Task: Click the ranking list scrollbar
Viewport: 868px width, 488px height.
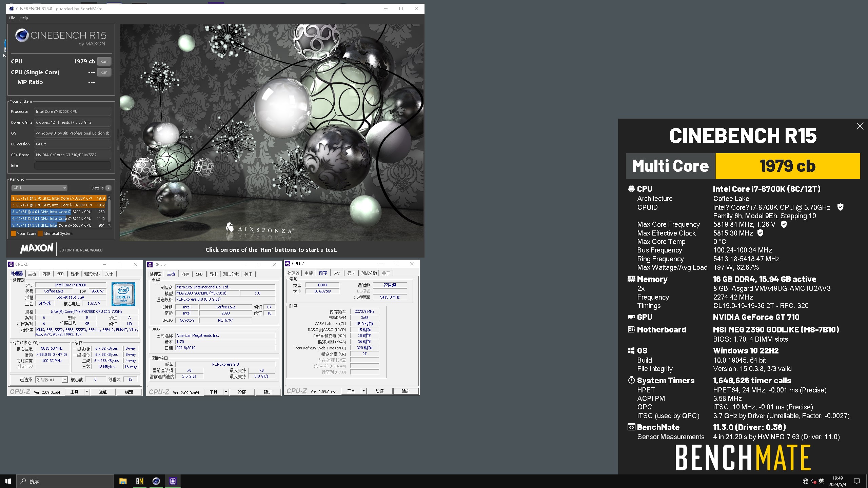Action: click(x=109, y=211)
